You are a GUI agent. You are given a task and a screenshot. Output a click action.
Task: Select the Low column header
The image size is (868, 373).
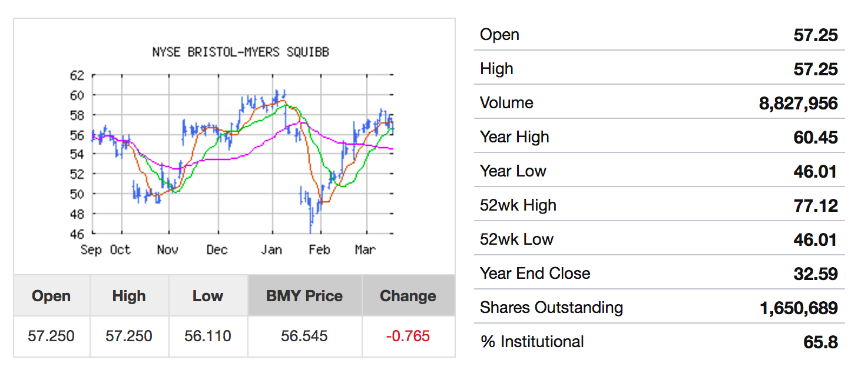click(x=208, y=296)
